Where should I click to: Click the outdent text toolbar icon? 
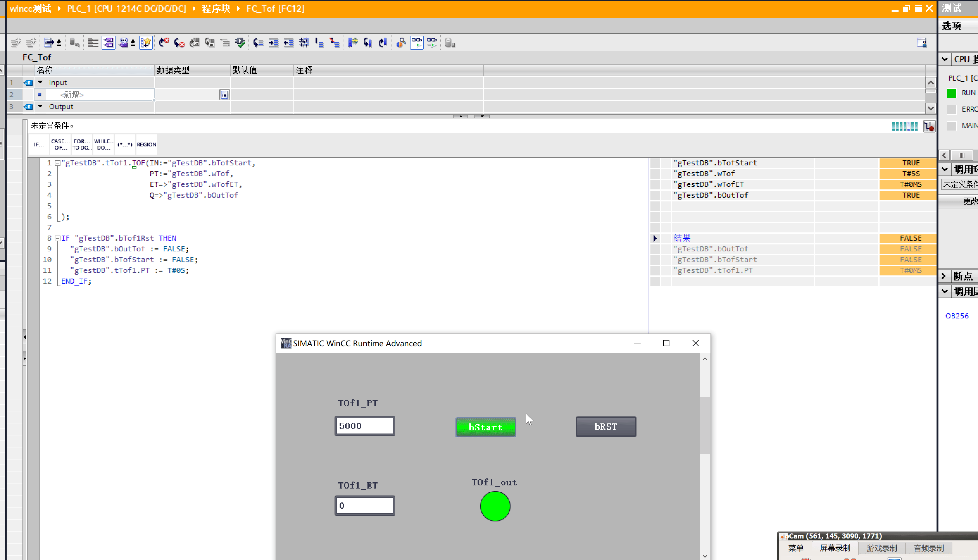point(289,43)
